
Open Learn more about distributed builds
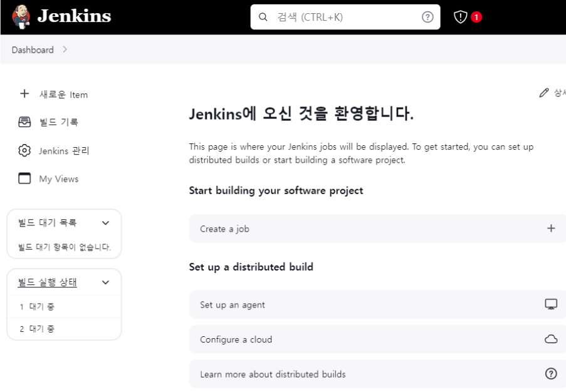tap(377, 374)
